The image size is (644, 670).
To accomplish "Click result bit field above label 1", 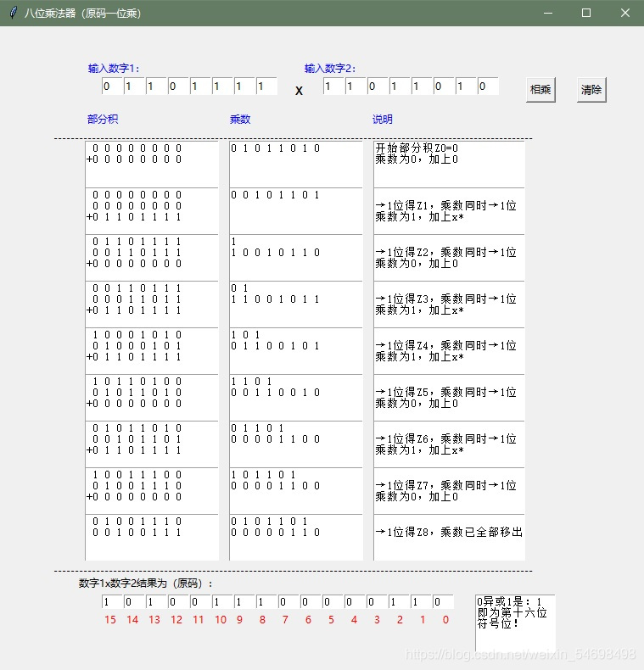I will [421, 602].
